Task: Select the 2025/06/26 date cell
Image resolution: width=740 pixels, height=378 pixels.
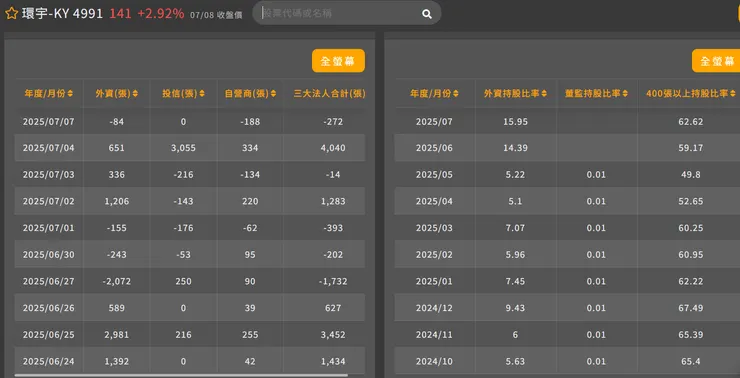Action: pos(49,308)
